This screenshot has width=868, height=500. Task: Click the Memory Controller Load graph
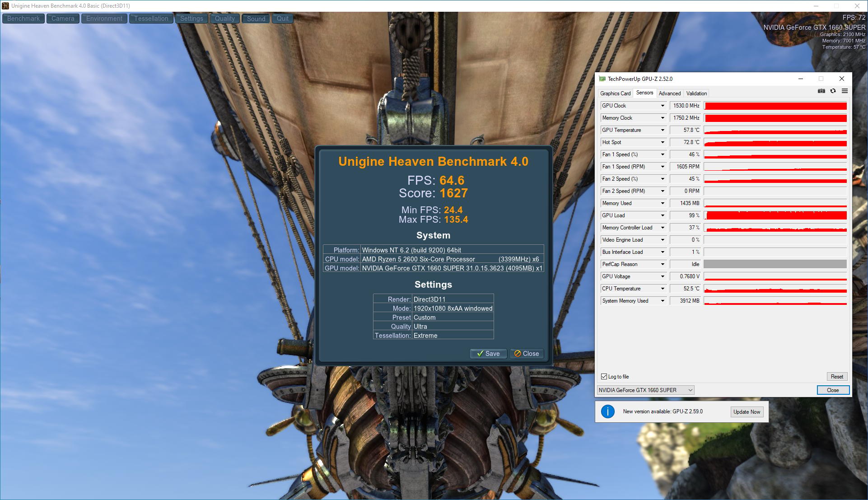[x=775, y=228]
